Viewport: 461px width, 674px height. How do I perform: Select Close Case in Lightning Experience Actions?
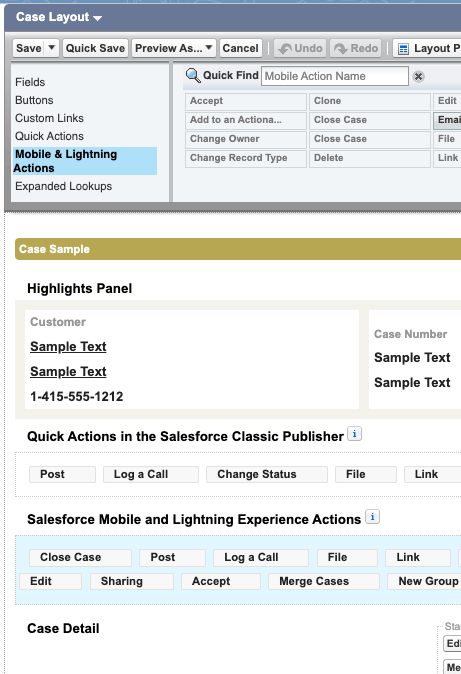pos(80,558)
